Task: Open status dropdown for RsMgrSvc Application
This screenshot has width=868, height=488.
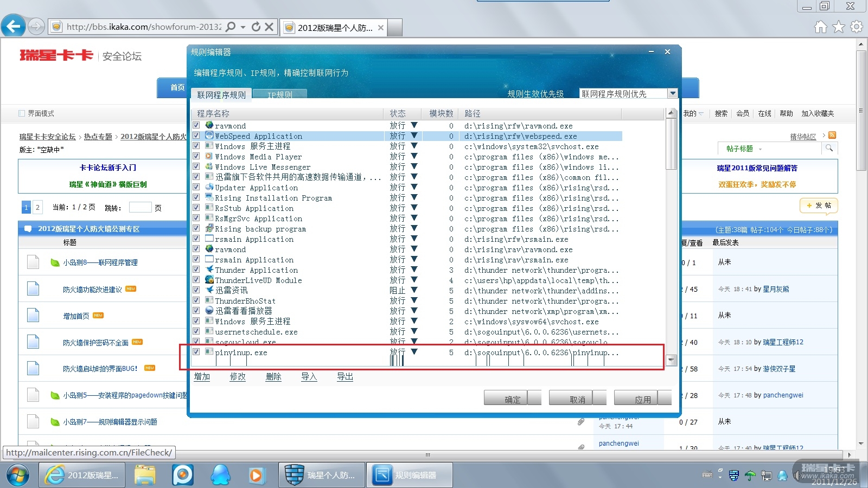Action: tap(414, 218)
